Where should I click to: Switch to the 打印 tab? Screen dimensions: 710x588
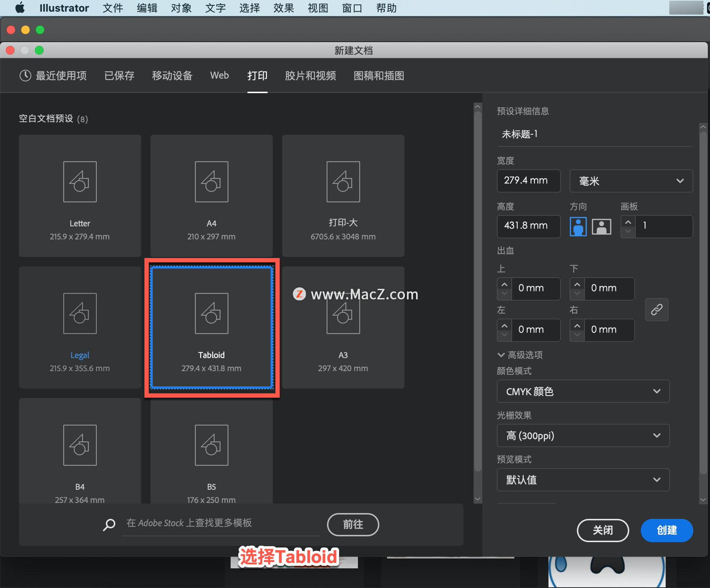click(257, 76)
